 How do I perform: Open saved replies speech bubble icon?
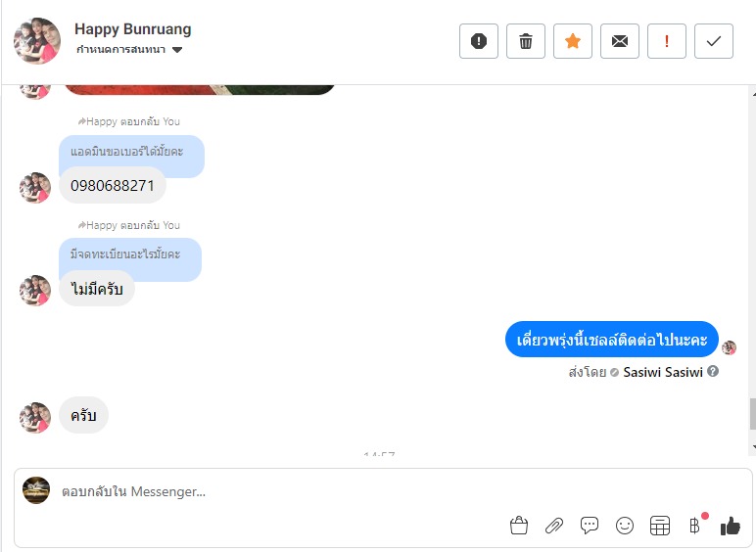pyautogui.click(x=590, y=526)
